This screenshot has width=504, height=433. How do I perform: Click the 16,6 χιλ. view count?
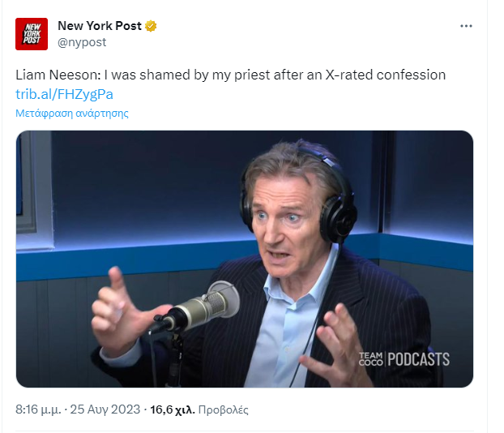pos(173,409)
